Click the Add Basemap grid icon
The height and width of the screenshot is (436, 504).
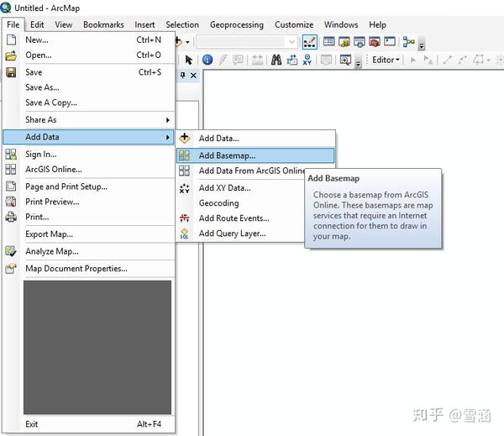point(184,155)
